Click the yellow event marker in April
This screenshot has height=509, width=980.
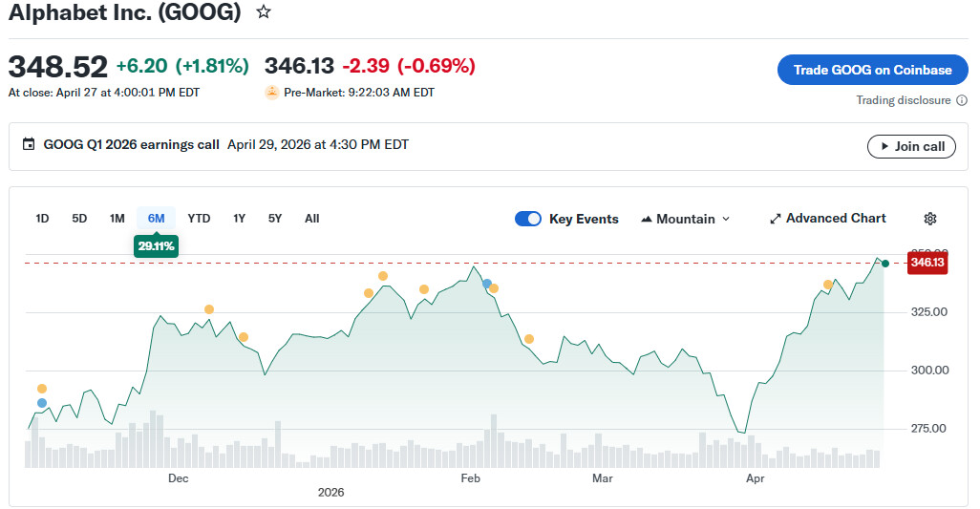click(x=828, y=285)
